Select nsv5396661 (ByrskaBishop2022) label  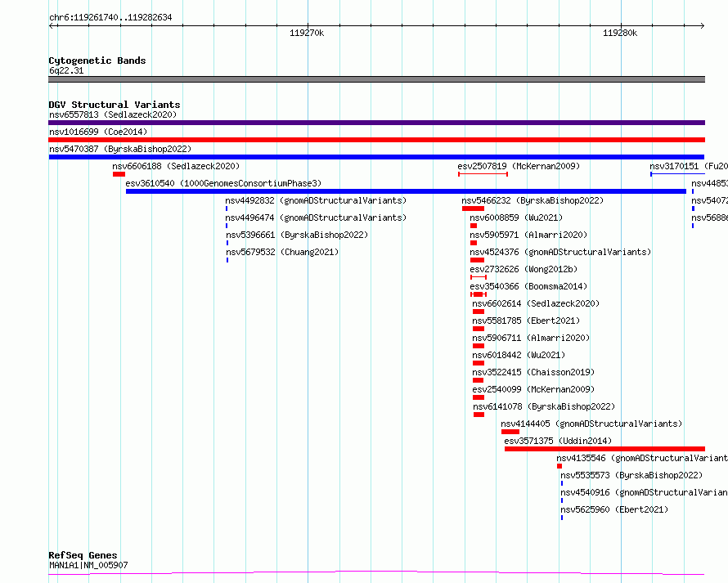297,235
